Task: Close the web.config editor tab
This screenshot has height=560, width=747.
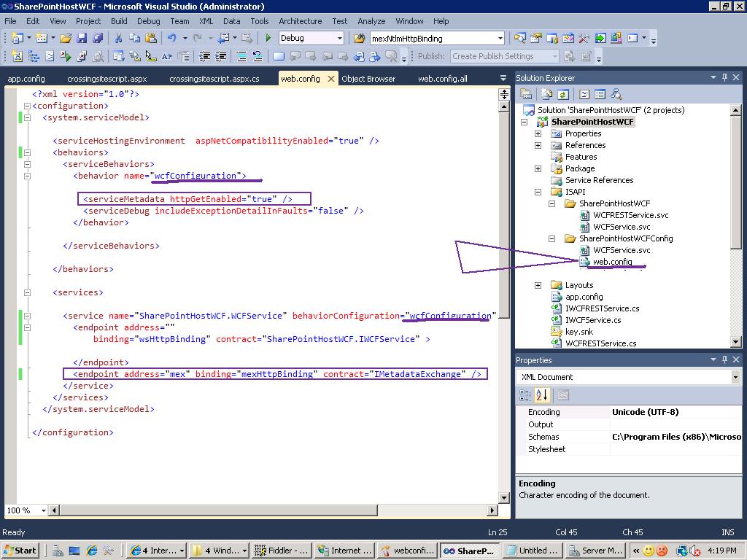Action: tap(331, 79)
